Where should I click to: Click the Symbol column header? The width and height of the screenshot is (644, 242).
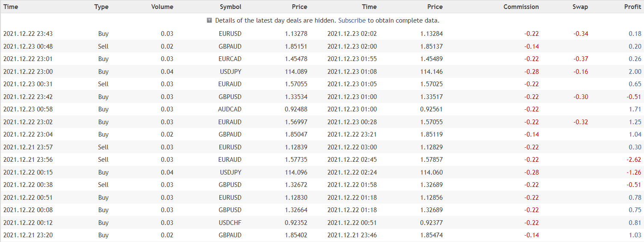click(x=230, y=7)
